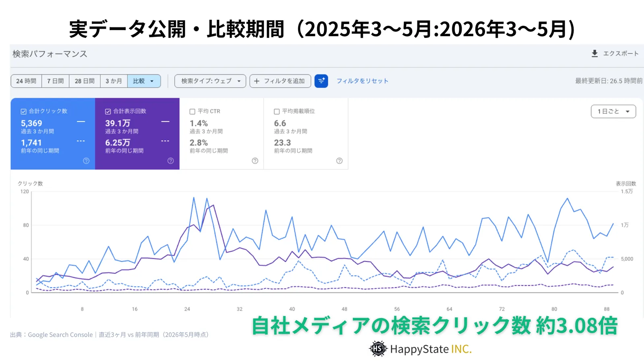Click the 39.1万 impressions value
The image size is (644, 362).
click(x=118, y=123)
